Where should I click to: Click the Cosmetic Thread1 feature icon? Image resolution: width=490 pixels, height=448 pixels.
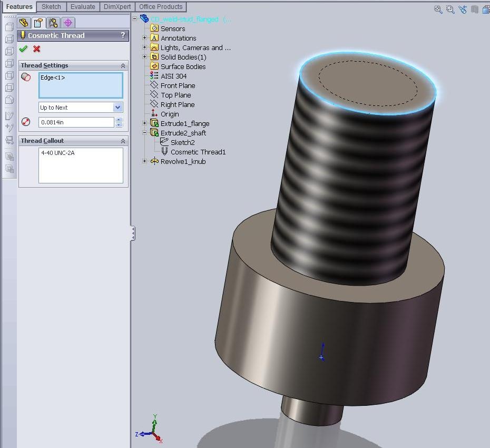click(x=164, y=152)
